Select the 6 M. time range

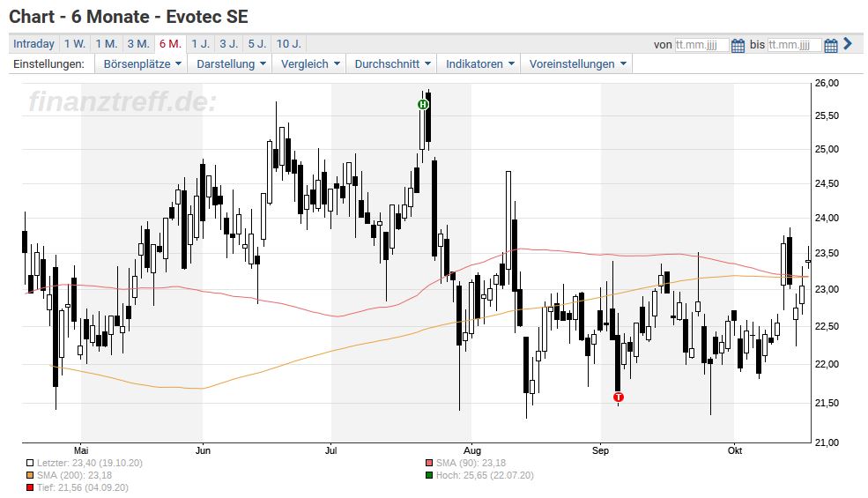click(170, 44)
